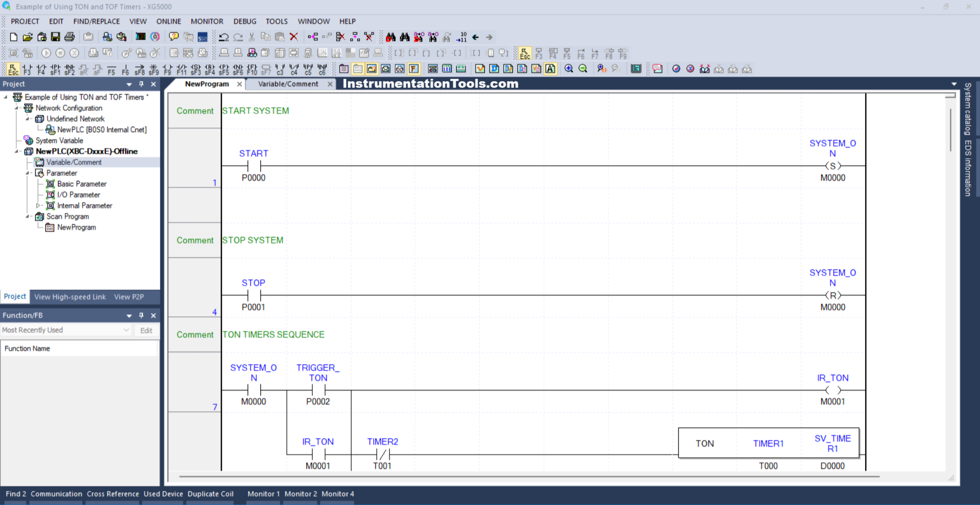
Task: Undo the last edit
Action: 224,37
